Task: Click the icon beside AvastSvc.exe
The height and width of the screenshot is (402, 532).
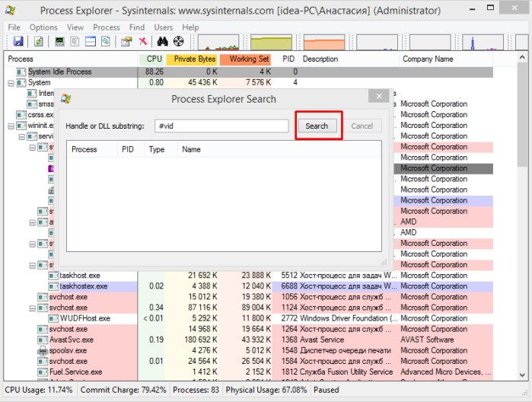Action: pos(43,340)
